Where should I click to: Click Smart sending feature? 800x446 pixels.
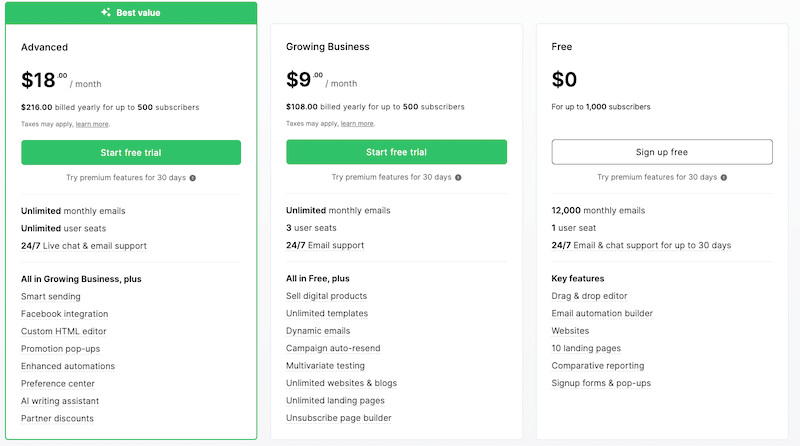click(51, 296)
